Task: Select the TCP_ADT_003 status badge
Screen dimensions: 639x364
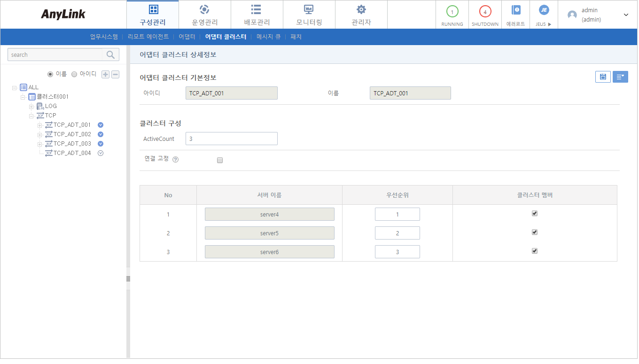Action: pyautogui.click(x=100, y=143)
